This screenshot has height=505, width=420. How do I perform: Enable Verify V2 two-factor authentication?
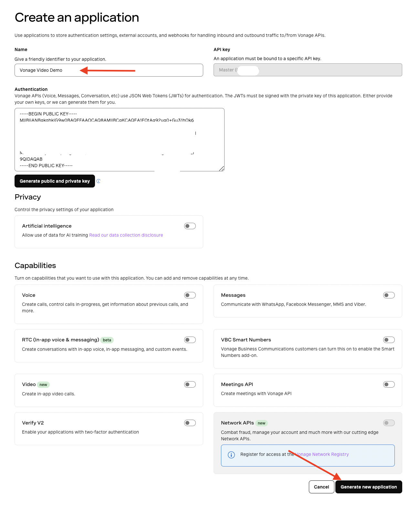click(190, 423)
